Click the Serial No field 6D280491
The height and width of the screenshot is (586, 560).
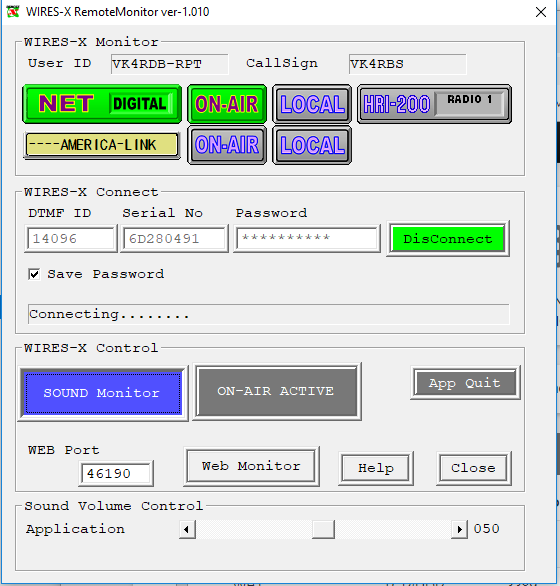coord(174,238)
